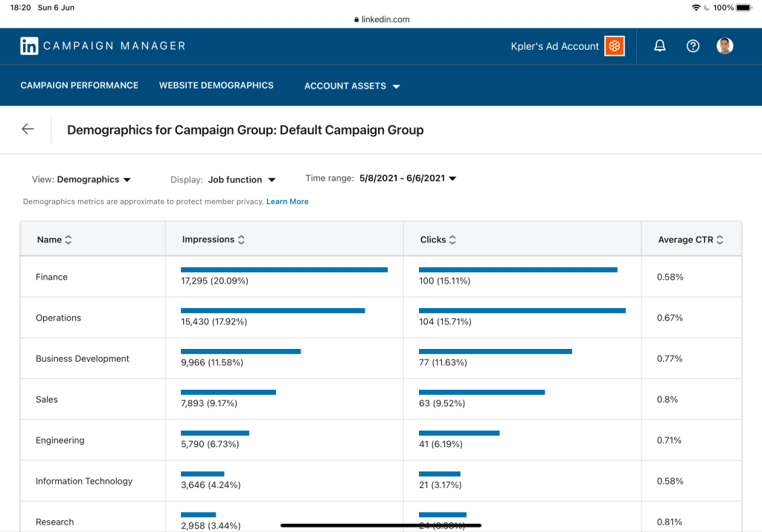762x532 pixels.
Task: Sort table by Name column arrows
Action: click(68, 240)
